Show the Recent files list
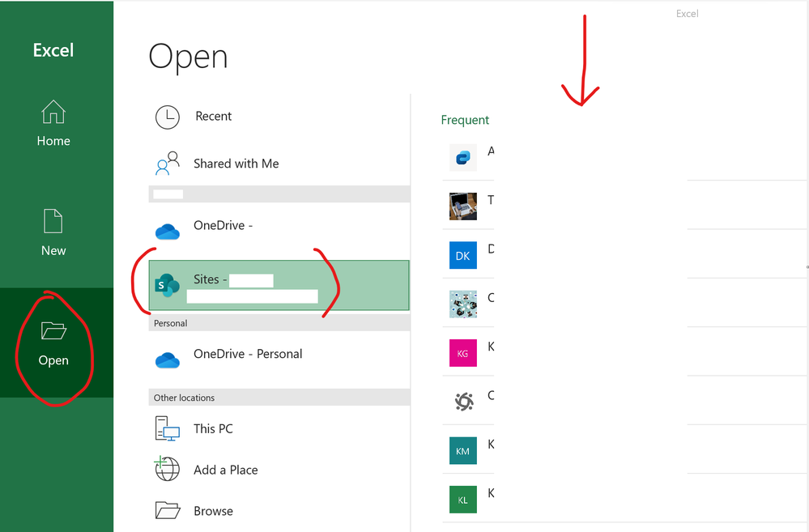The image size is (809, 532). pos(279,117)
